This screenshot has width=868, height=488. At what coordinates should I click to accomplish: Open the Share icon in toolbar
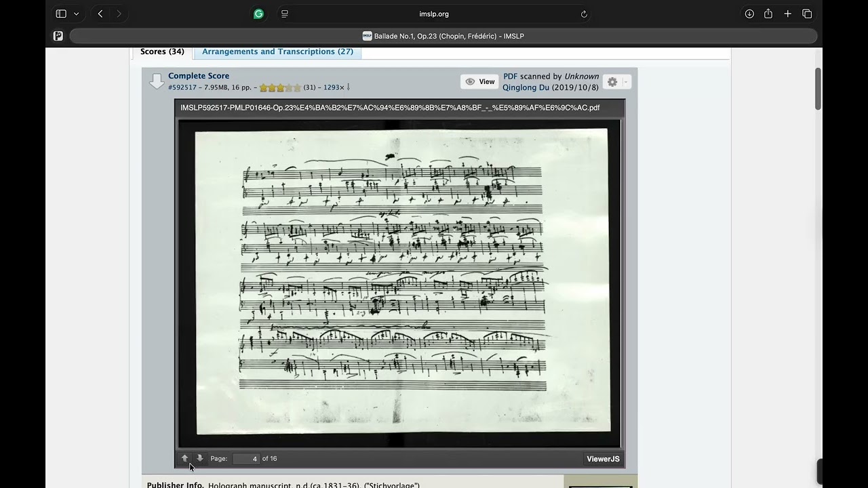(768, 14)
